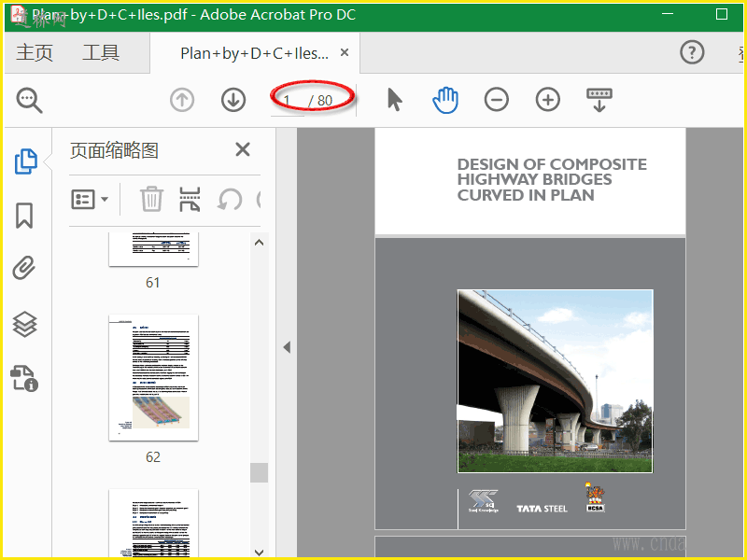Collapse the navigation pane arrow

pyautogui.click(x=287, y=347)
